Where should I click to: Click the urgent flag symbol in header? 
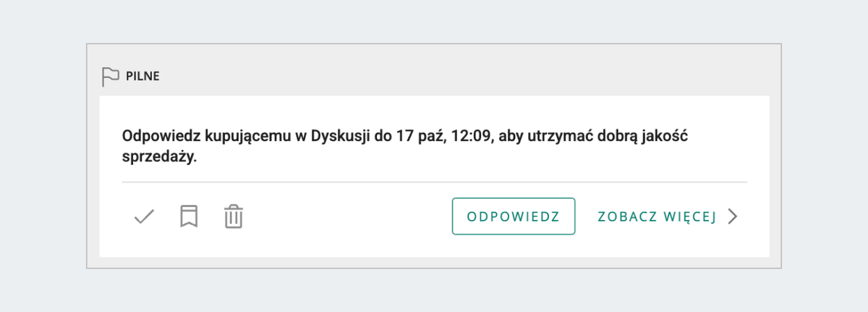(110, 77)
